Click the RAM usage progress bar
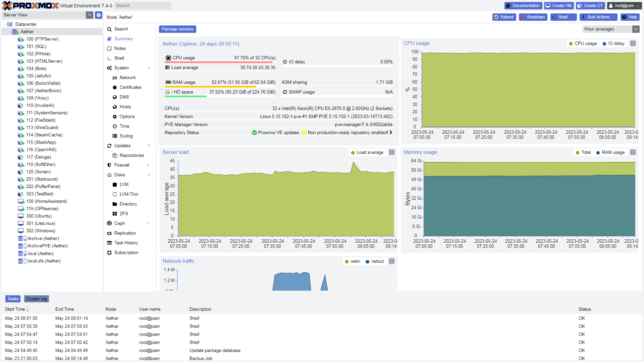 [x=220, y=87]
